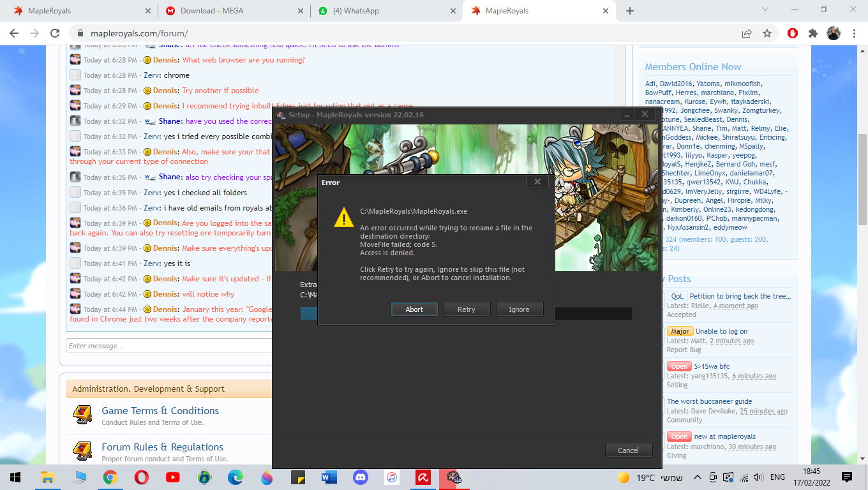The image size is (868, 490).
Task: Close the Error dialog with X
Action: 537,182
